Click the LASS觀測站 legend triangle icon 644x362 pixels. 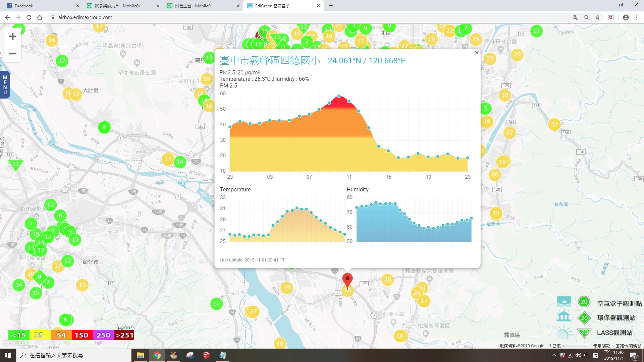point(584,333)
